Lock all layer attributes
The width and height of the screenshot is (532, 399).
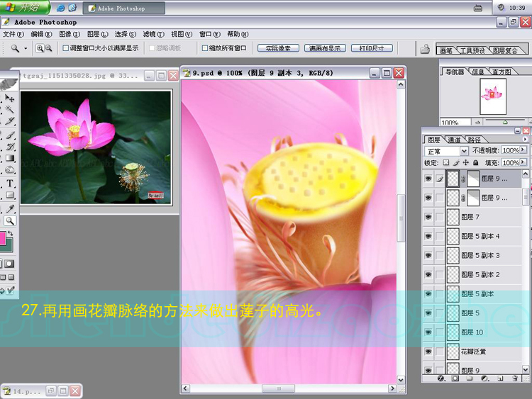coord(476,163)
